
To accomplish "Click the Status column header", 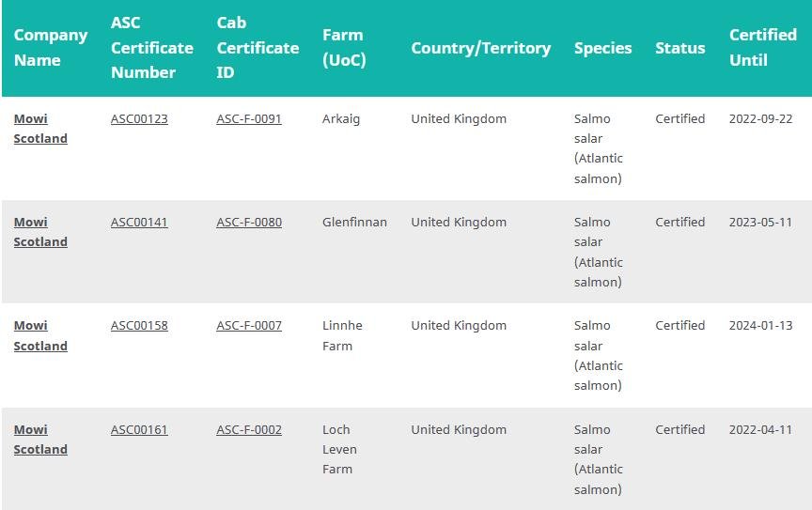I will pos(680,48).
